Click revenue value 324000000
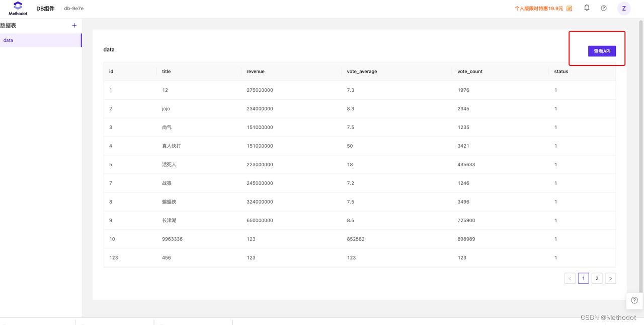 click(260, 202)
